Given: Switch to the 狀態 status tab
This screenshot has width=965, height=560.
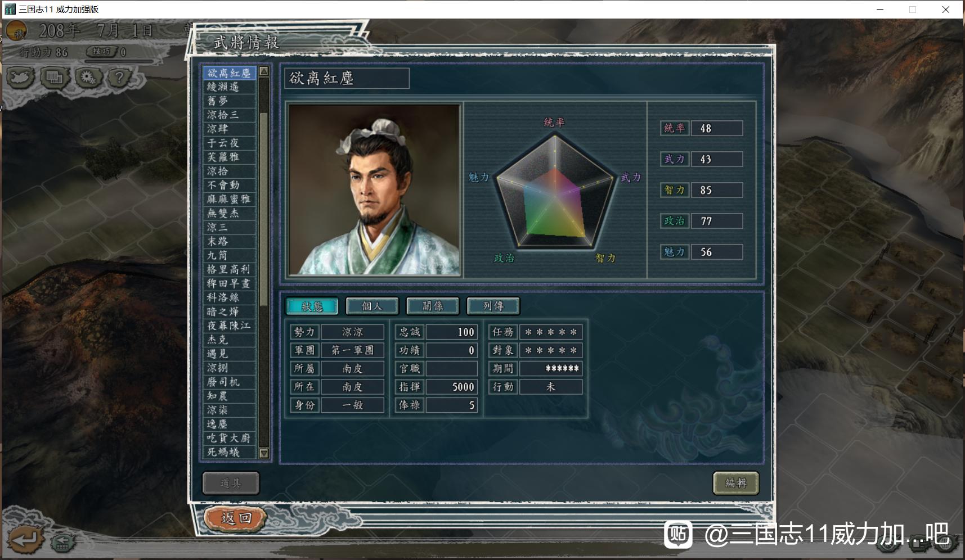Looking at the screenshot, I should click(312, 306).
